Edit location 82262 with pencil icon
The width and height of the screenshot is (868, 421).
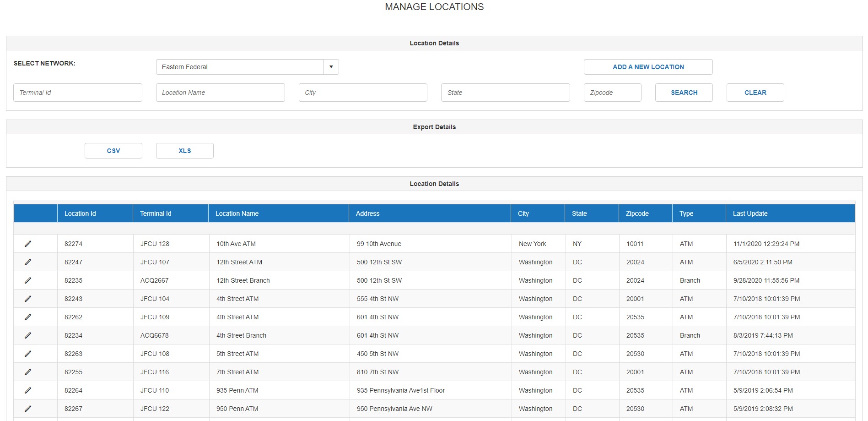28,317
